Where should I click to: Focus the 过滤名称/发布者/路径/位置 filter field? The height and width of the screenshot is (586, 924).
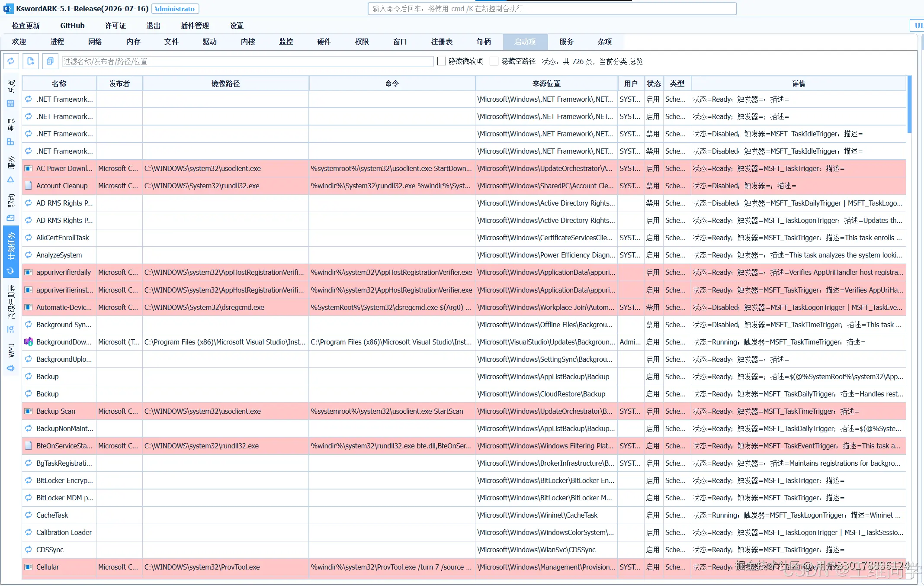tap(247, 61)
